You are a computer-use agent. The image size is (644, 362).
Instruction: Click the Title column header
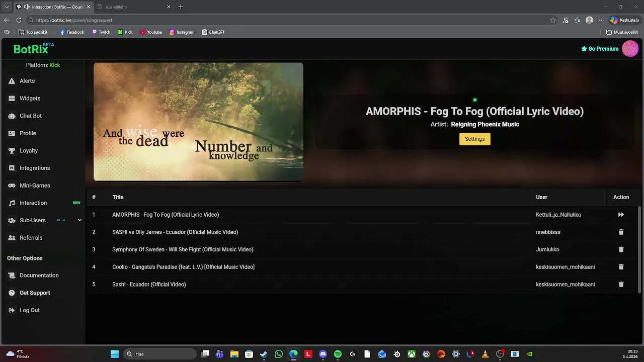[118, 197]
